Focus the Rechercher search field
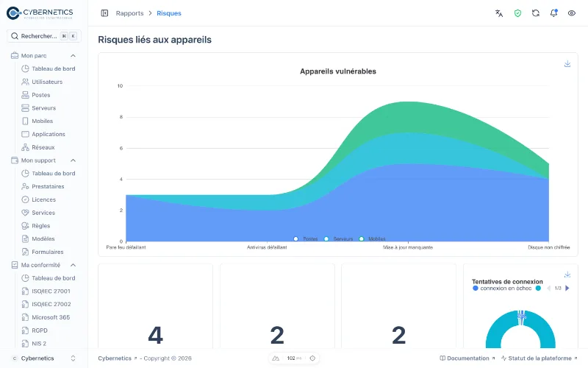 [x=44, y=36]
